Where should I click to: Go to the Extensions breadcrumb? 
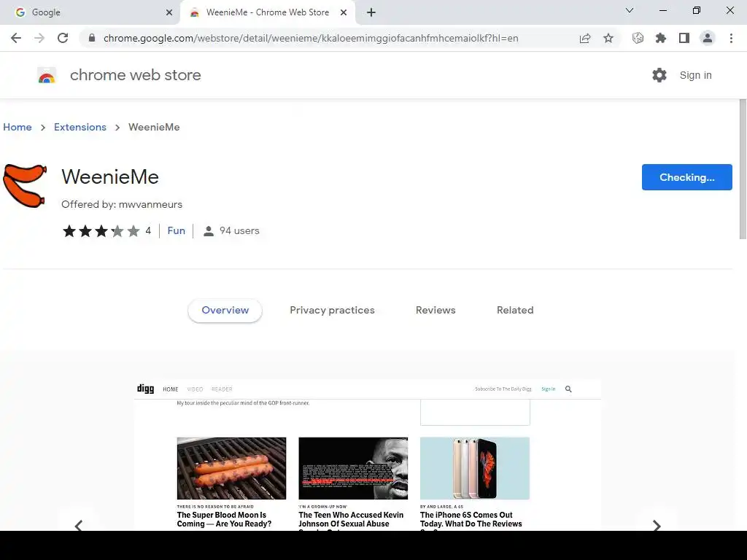click(x=80, y=127)
